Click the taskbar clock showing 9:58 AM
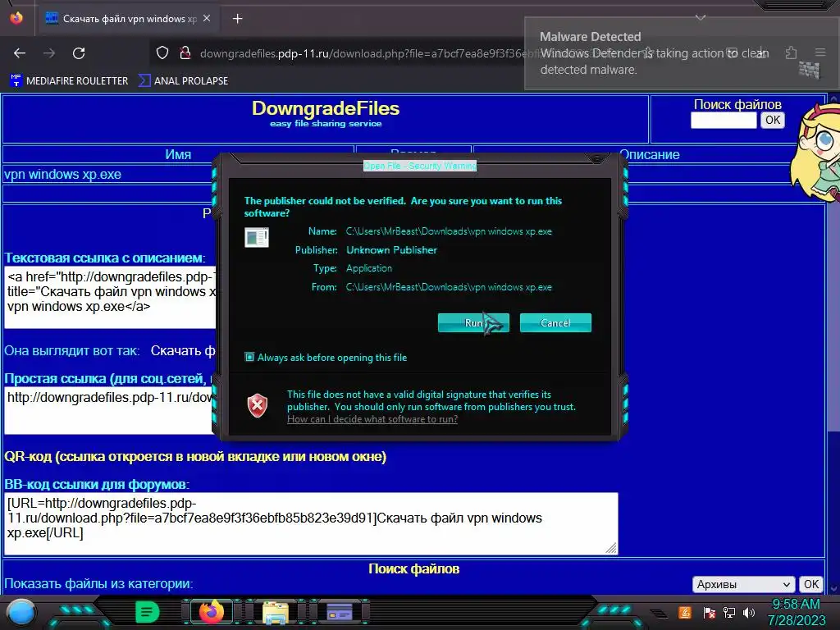The width and height of the screenshot is (840, 630). coord(796,612)
